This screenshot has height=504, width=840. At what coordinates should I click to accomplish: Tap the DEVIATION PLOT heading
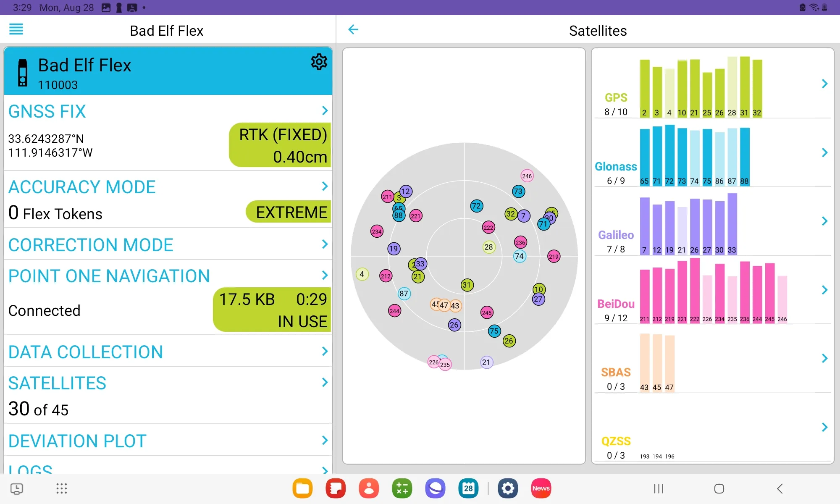(77, 441)
